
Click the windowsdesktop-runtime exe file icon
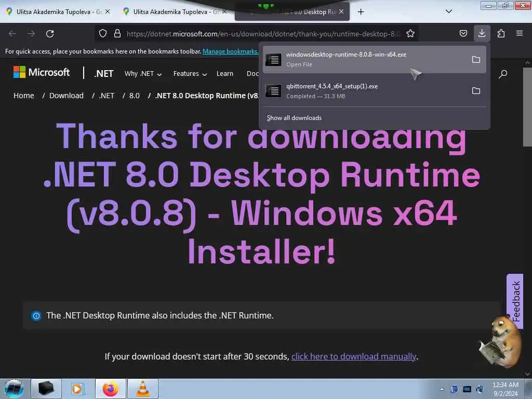273,59
